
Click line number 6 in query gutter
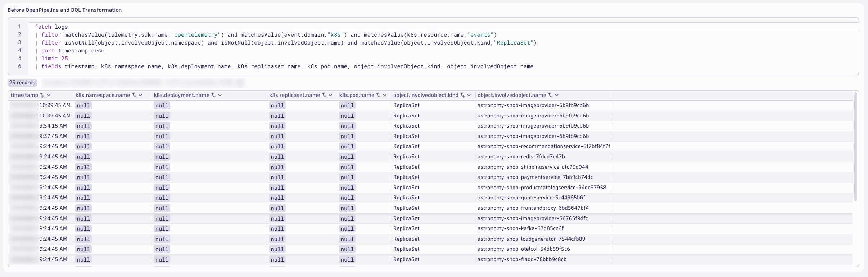19,66
